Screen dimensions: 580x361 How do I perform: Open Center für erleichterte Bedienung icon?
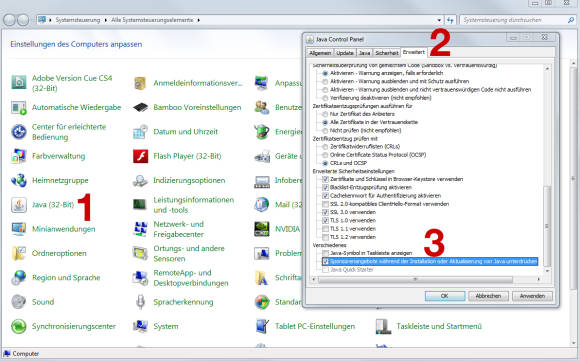(x=18, y=132)
